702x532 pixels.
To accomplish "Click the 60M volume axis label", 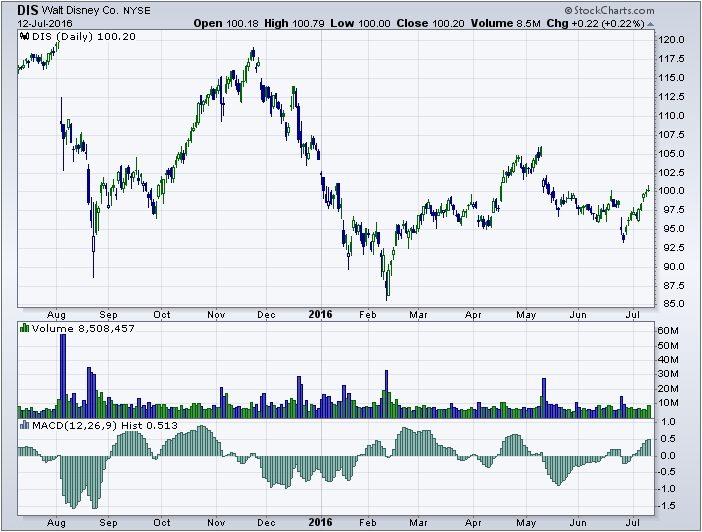I will click(668, 331).
